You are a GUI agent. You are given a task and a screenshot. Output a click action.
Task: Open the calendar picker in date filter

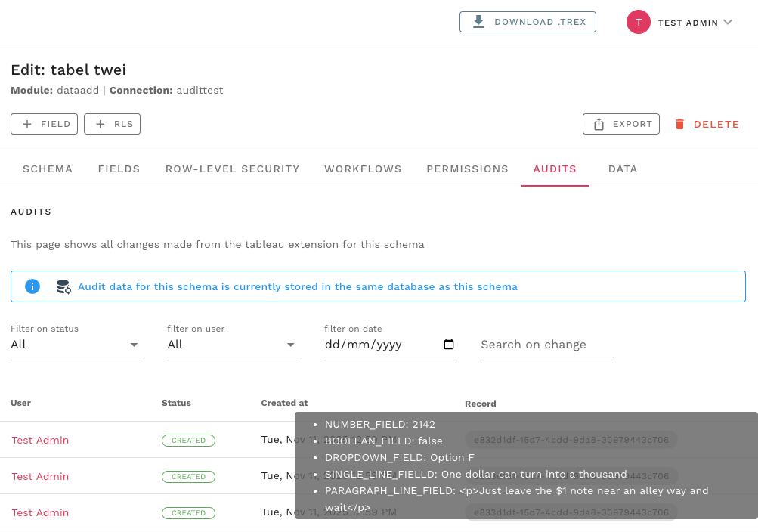449,345
